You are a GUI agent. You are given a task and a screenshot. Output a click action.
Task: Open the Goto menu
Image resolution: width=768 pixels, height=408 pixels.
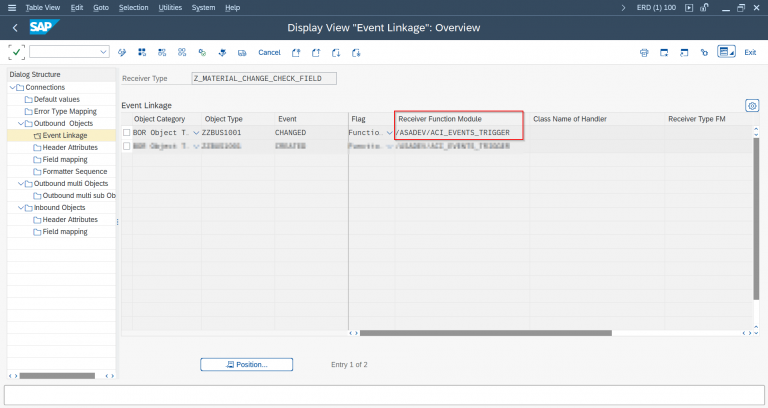coord(100,7)
